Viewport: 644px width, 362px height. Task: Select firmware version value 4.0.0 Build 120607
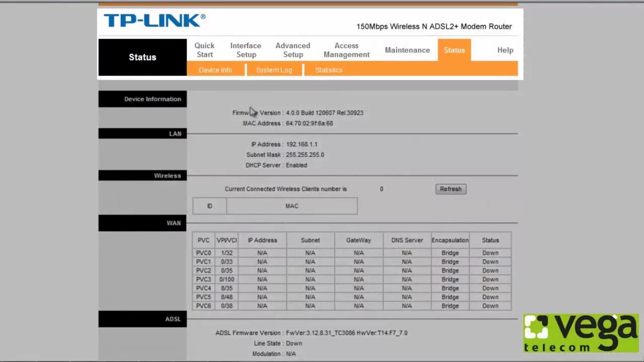pos(325,113)
